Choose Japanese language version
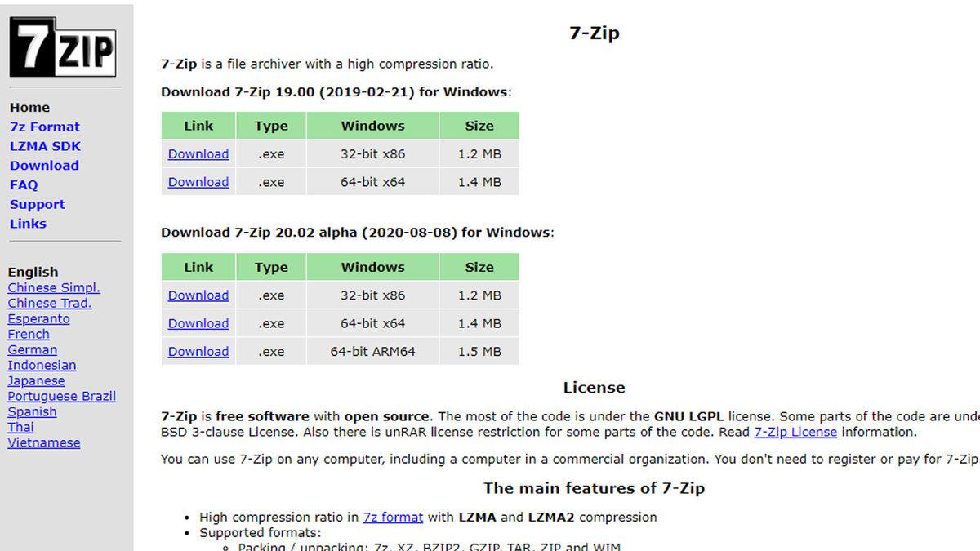The image size is (980, 551). 36,381
